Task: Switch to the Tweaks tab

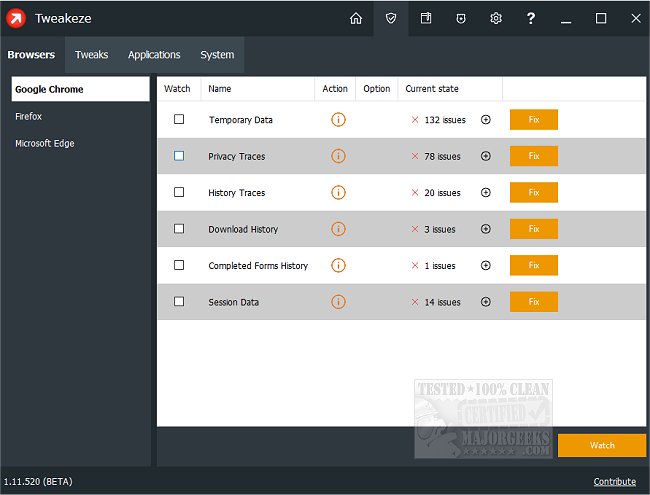Action: point(92,55)
